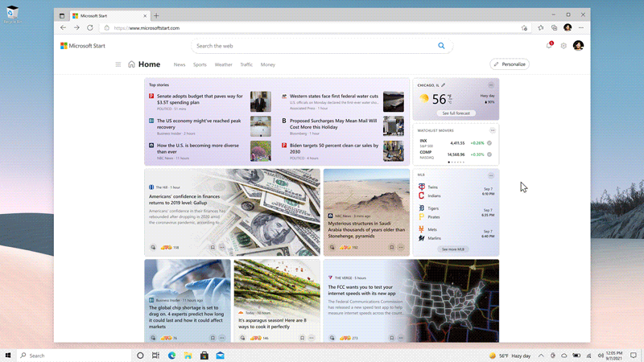Open Proposed Surcharges mail story
This screenshot has height=362, width=644.
tap(333, 124)
